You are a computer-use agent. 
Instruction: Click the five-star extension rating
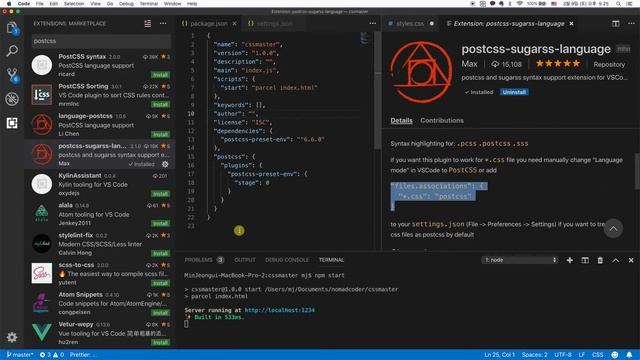pos(558,64)
